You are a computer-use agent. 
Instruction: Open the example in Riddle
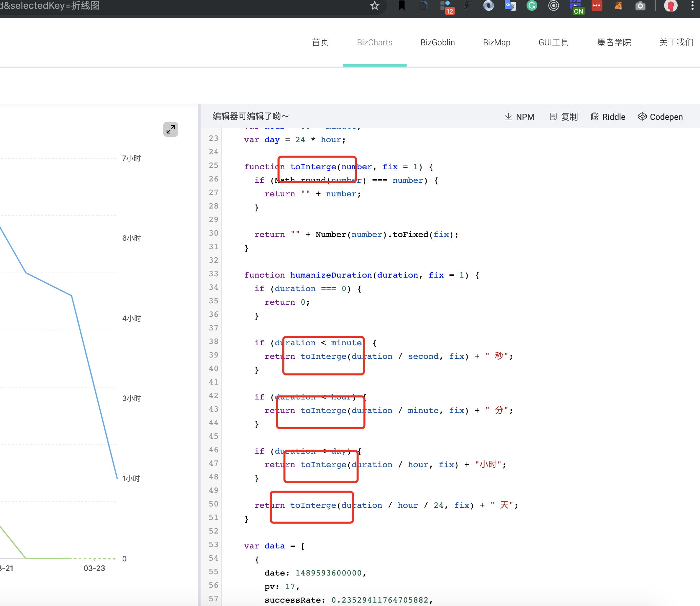pos(608,116)
